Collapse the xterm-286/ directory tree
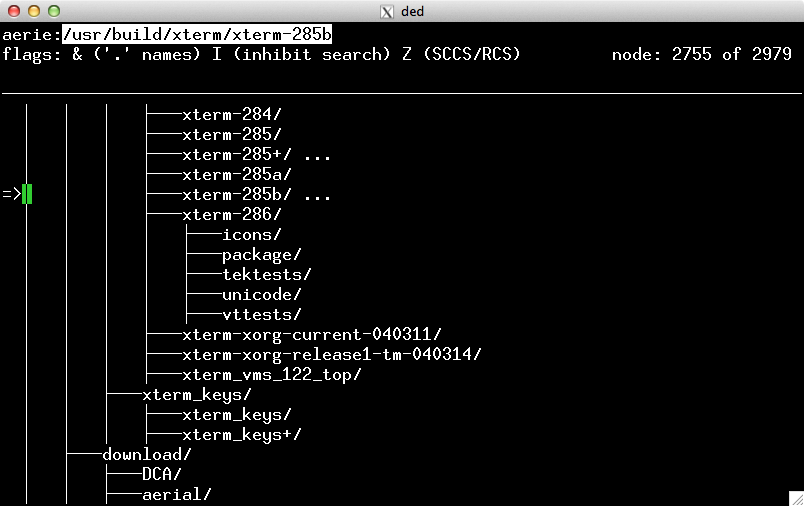This screenshot has width=804, height=506. coord(231,214)
